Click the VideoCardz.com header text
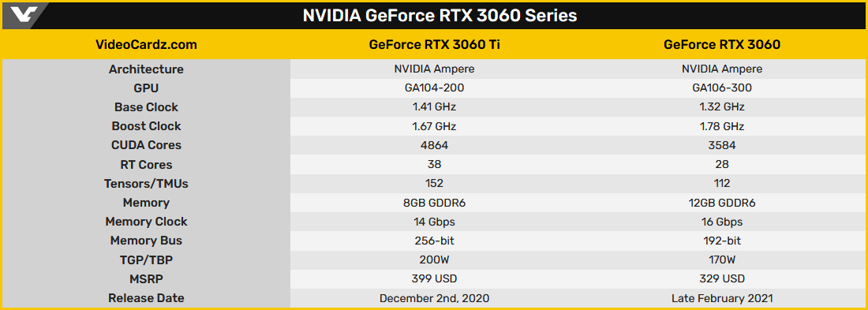The height and width of the screenshot is (310, 868). click(146, 45)
